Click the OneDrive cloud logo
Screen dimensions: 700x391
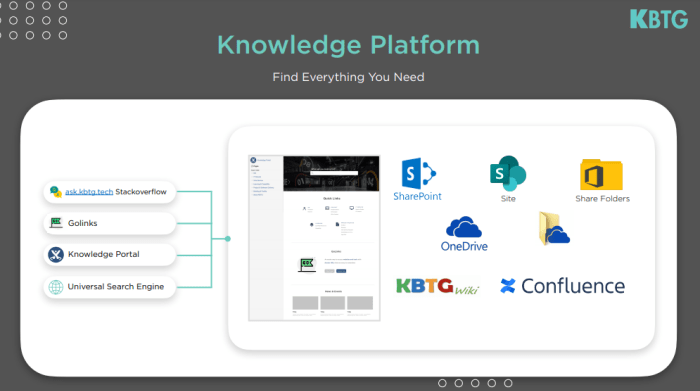click(x=464, y=227)
